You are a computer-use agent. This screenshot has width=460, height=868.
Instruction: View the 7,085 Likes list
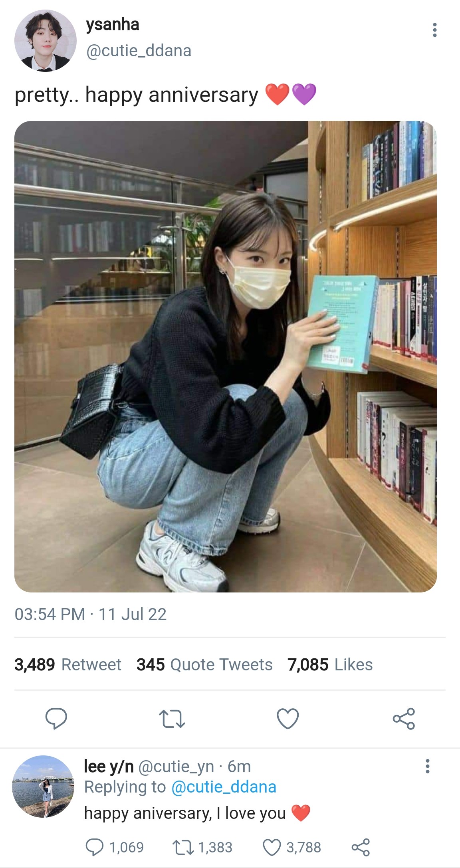[330, 664]
